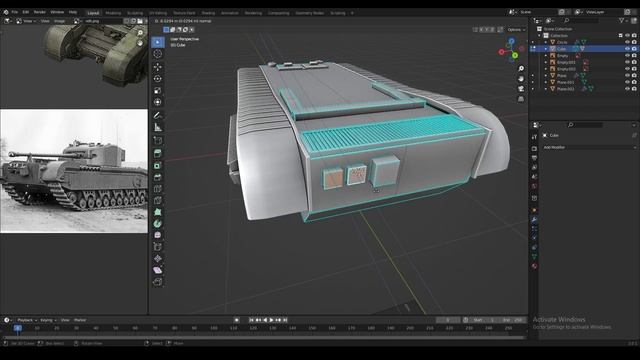Select the Edge Slide tool

158,247
